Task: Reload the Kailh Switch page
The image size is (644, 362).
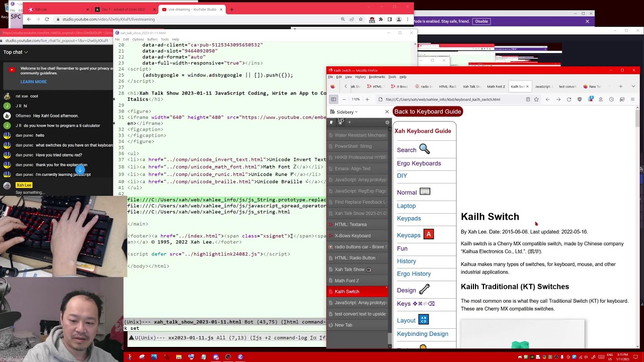Action: coord(569,100)
